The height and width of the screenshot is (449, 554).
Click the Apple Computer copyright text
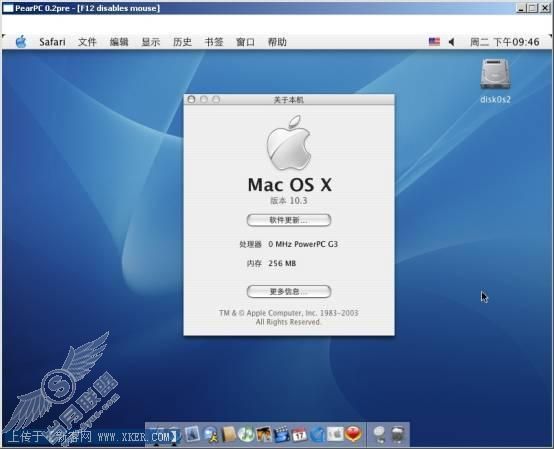pos(289,318)
